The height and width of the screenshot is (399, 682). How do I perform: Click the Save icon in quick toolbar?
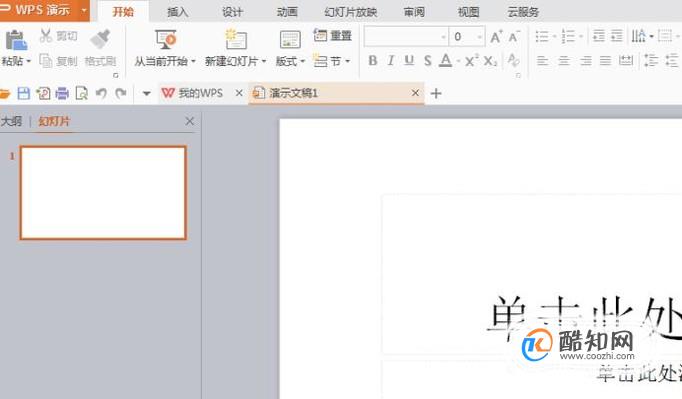pos(23,93)
